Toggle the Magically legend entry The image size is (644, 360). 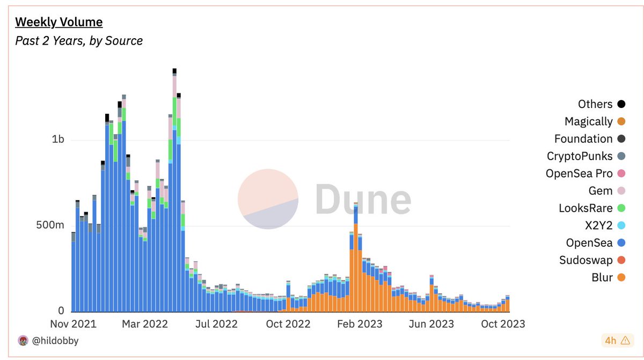[x=595, y=121]
